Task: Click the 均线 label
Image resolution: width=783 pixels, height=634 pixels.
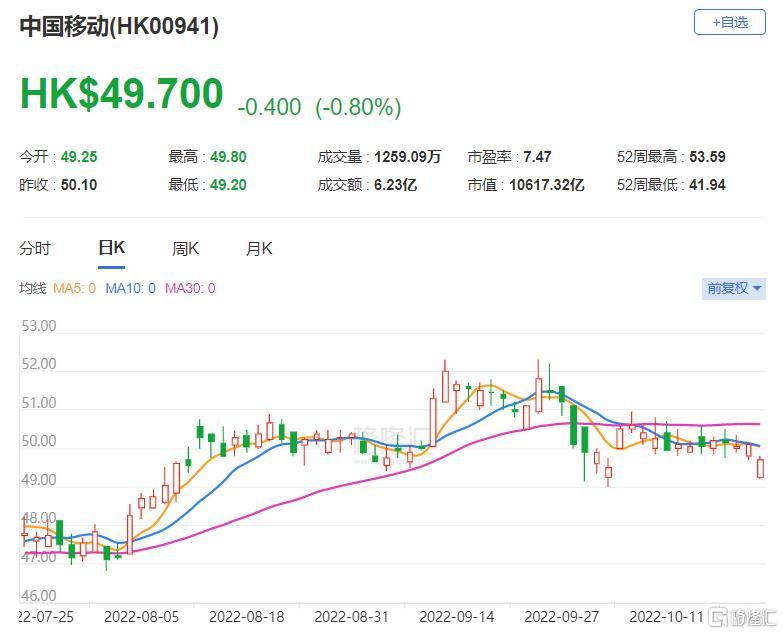Action: pyautogui.click(x=33, y=289)
